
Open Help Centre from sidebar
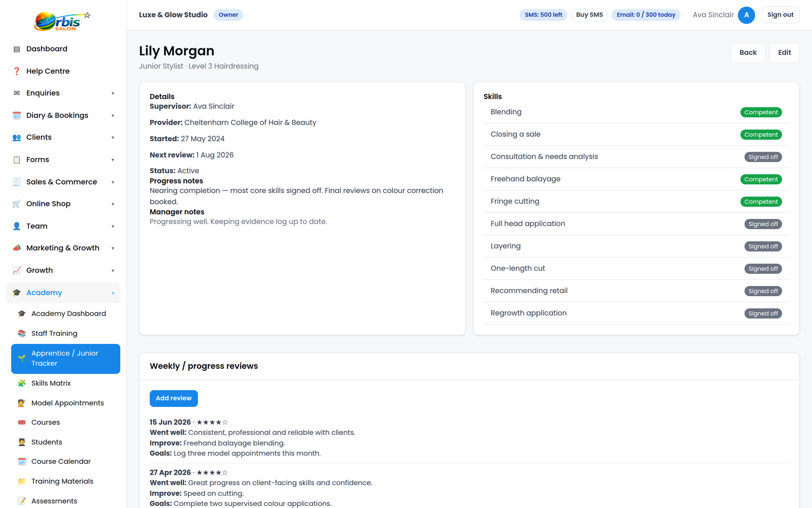[63, 71]
